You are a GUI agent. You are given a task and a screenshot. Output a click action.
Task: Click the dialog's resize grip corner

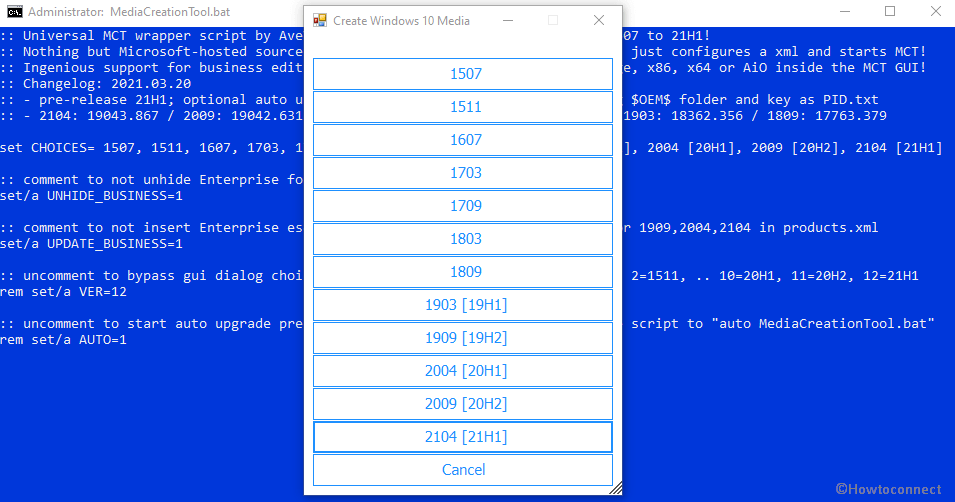point(616,487)
